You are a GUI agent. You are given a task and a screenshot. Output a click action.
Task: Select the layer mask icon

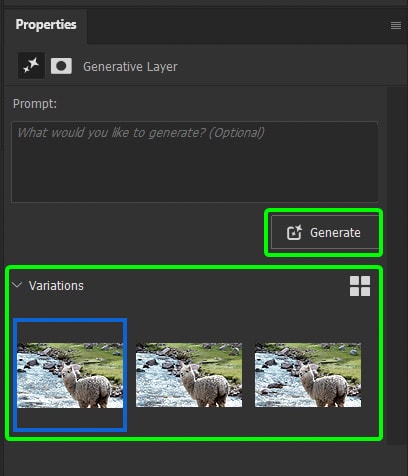[61, 66]
